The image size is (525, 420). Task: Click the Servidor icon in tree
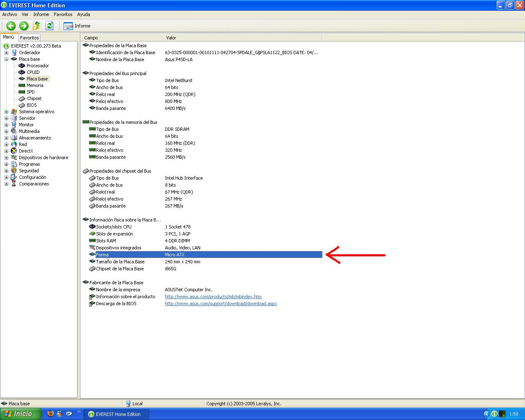click(x=14, y=118)
